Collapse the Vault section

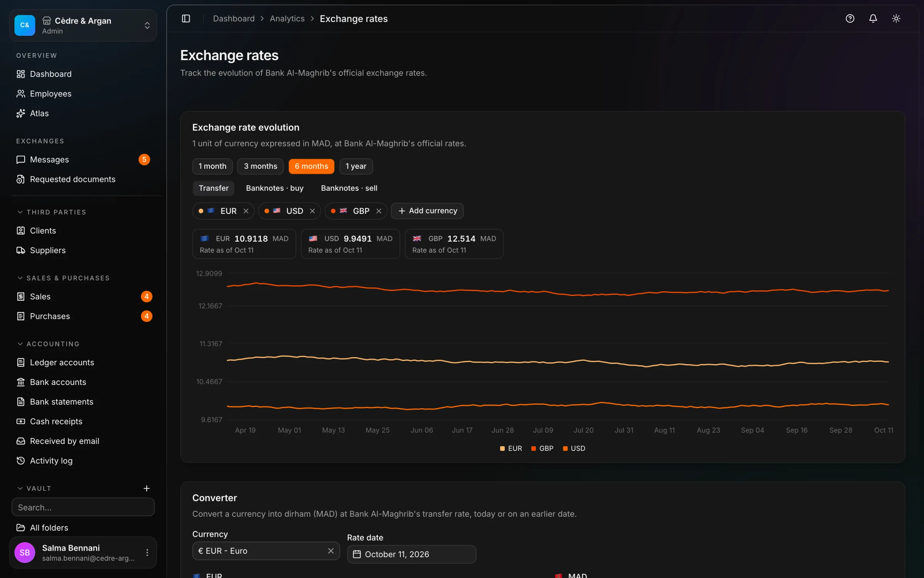coord(34,489)
